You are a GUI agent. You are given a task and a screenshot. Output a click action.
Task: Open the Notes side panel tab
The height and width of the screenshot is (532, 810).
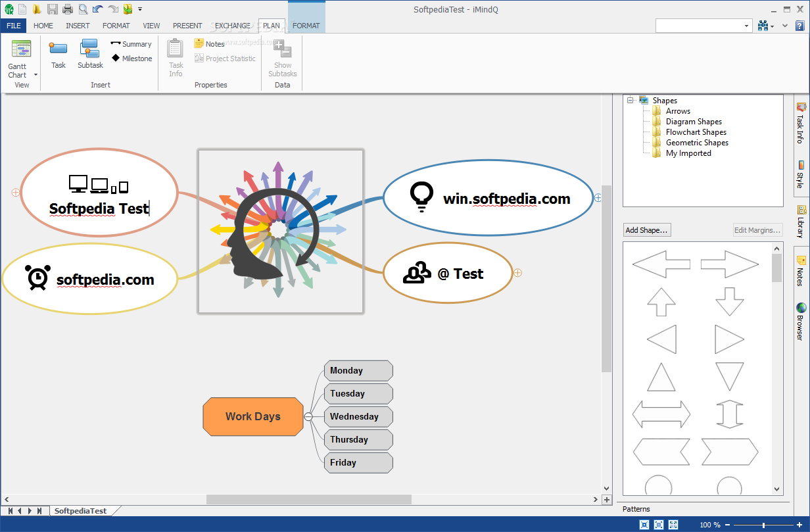tap(800, 271)
